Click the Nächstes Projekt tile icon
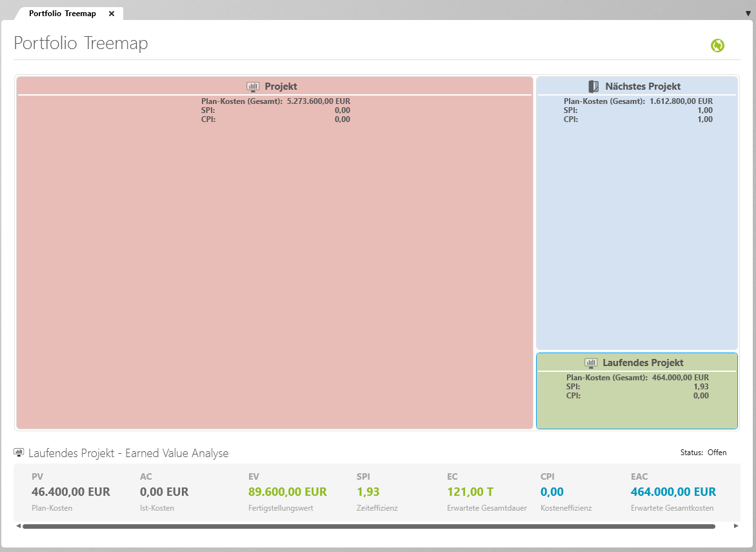Viewport: 756px width, 552px height. [x=593, y=87]
